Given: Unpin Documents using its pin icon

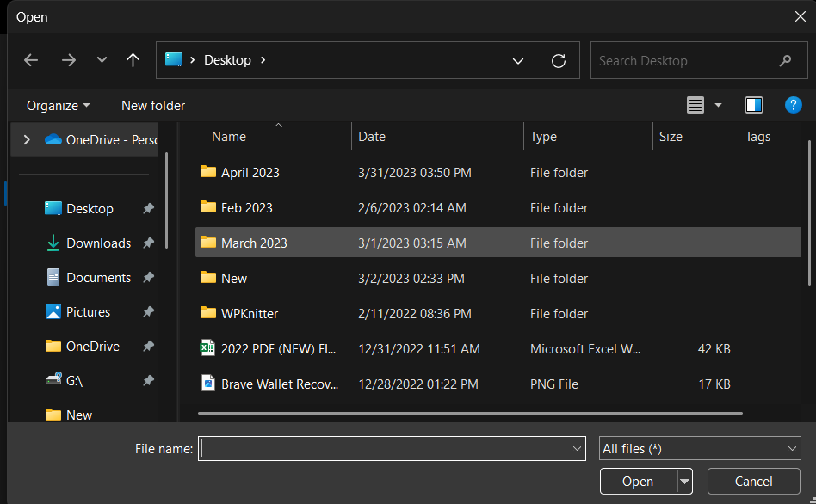Looking at the screenshot, I should pyautogui.click(x=148, y=278).
